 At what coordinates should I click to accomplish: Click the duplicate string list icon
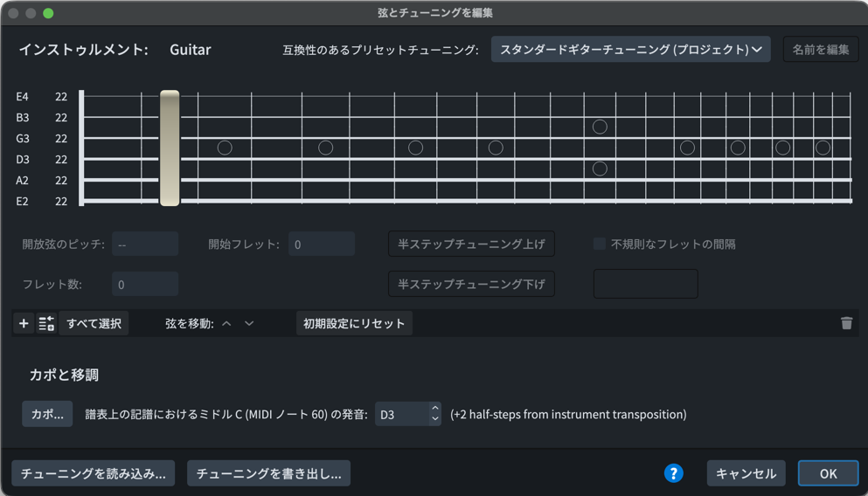pos(46,324)
